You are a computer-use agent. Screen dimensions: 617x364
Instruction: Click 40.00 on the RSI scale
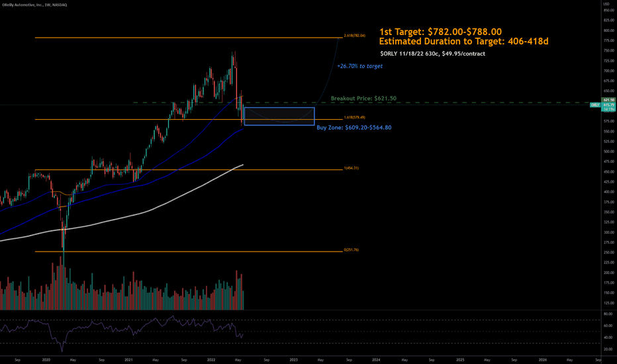(x=608, y=338)
